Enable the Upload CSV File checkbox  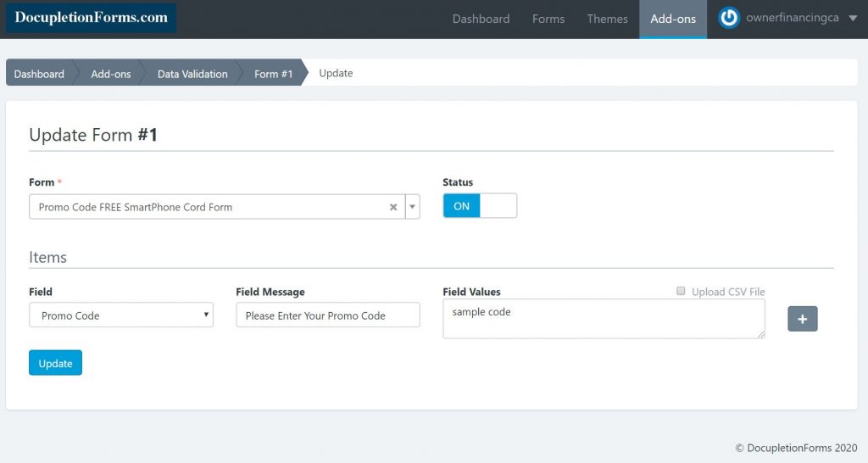[681, 291]
